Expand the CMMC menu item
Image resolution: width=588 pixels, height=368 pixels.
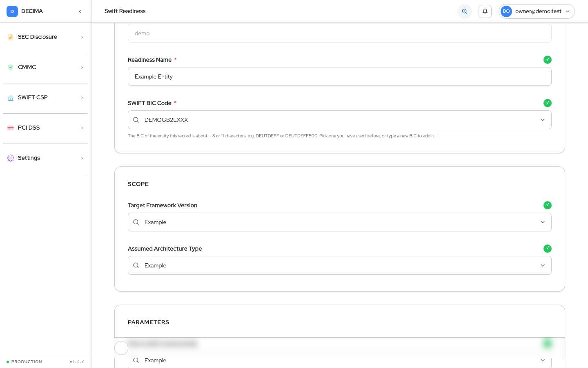[45, 67]
